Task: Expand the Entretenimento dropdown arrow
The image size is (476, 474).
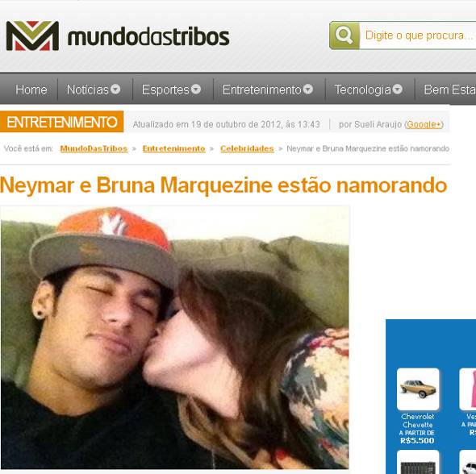Action: pos(308,89)
